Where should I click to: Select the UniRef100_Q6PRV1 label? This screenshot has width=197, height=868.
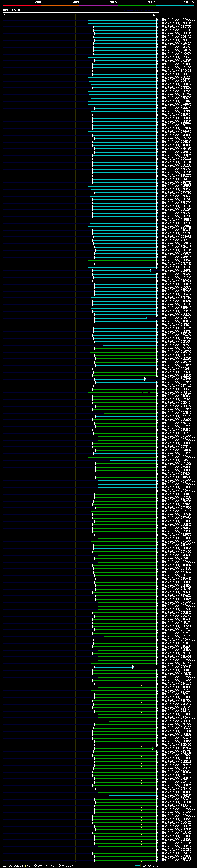coord(176,819)
